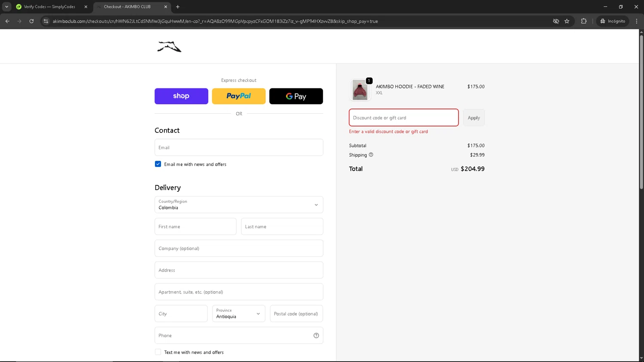The image size is (644, 362).
Task: Switch to the Verify Codes — SimplyCodes tab
Action: coord(49,7)
